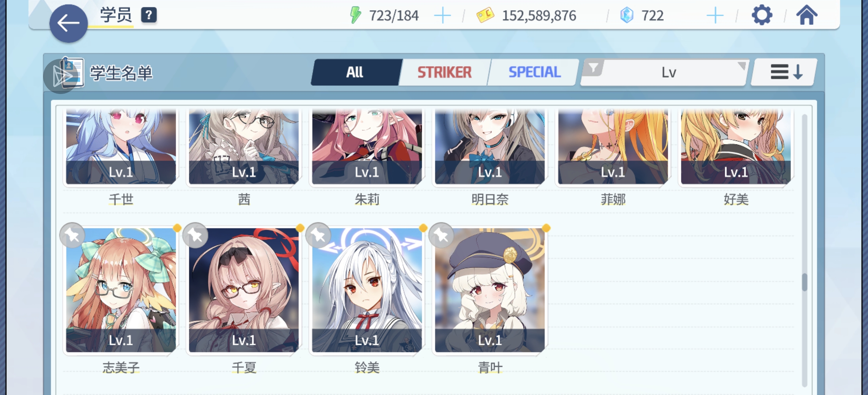Viewport: 868px width, 395px height.
Task: Open the filter funnel icon
Action: tap(593, 68)
